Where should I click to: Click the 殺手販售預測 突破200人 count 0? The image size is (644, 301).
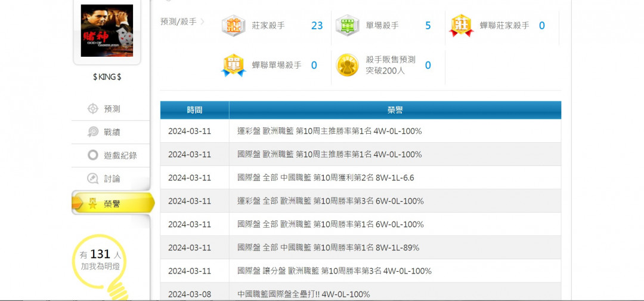(428, 65)
